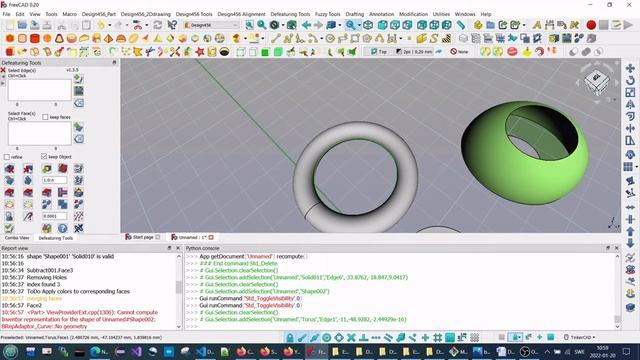
Task: Click the add selected edges icon
Action: click(78, 79)
